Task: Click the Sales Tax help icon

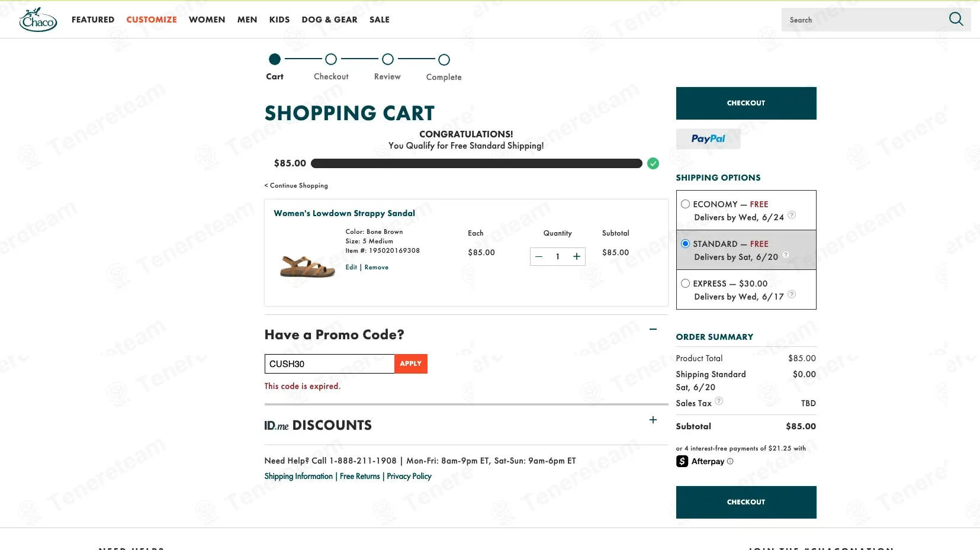Action: click(719, 401)
